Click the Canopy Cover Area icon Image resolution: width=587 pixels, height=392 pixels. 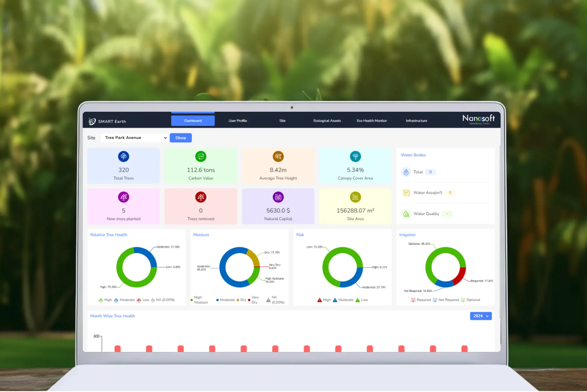coord(355,156)
